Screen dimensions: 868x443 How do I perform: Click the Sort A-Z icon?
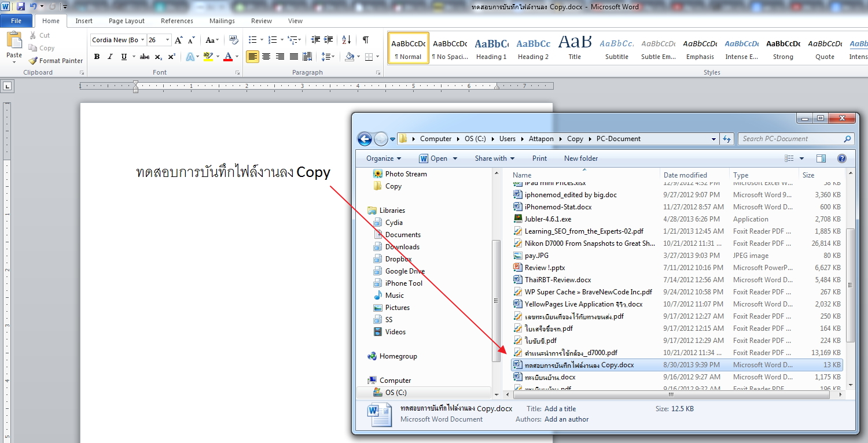(x=346, y=40)
